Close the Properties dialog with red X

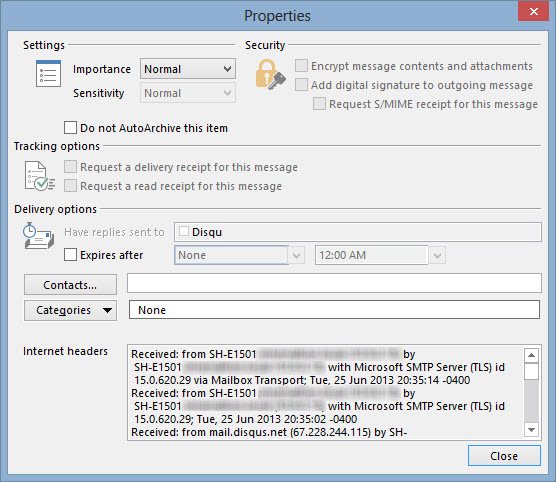point(533,11)
